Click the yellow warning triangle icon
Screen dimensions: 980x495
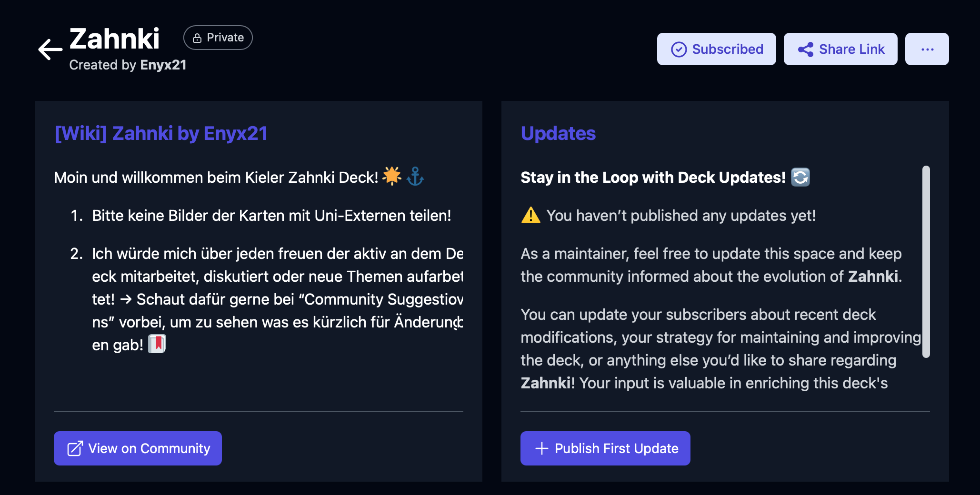coord(530,216)
